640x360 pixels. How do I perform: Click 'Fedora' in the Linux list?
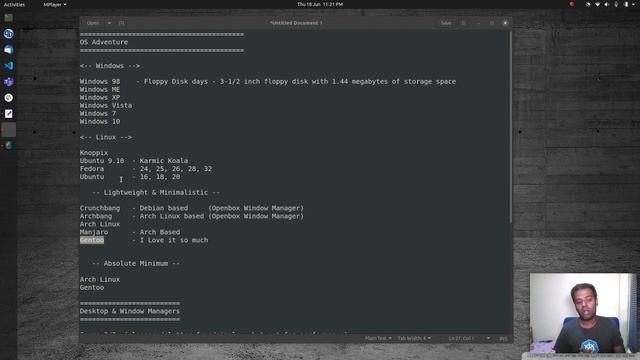click(x=92, y=169)
